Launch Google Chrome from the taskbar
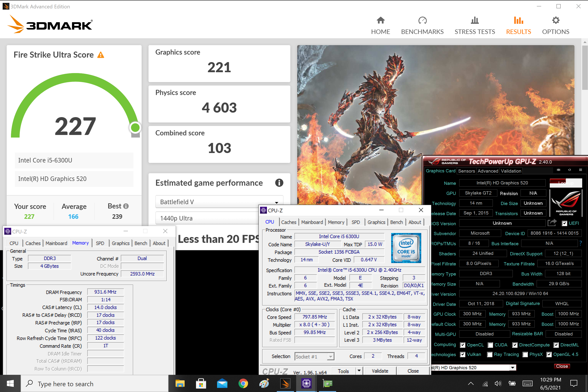 coord(243,383)
